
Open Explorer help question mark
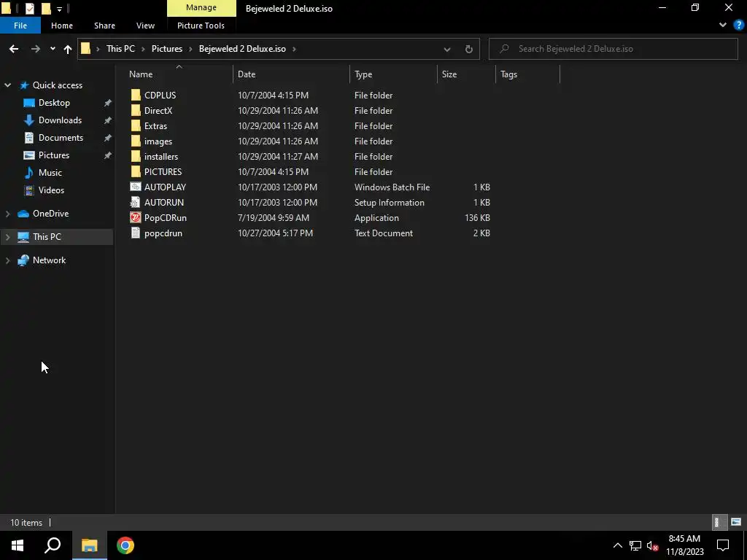738,26
